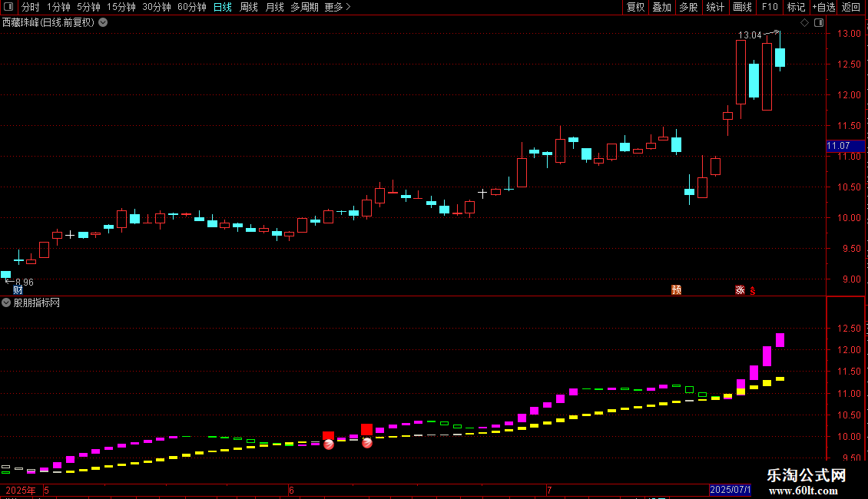The height and width of the screenshot is (499, 868).
Task: Open the 多周期 multi-period view
Action: [304, 7]
